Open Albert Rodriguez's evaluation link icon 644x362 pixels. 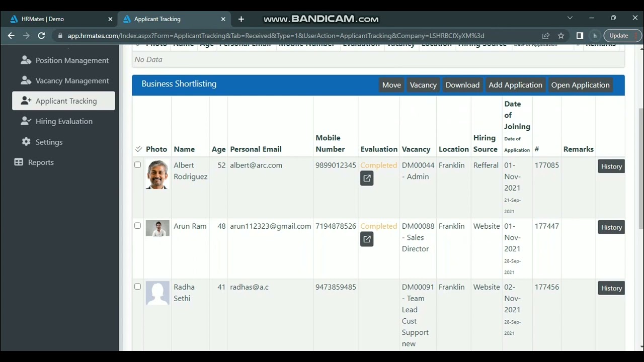tap(367, 178)
